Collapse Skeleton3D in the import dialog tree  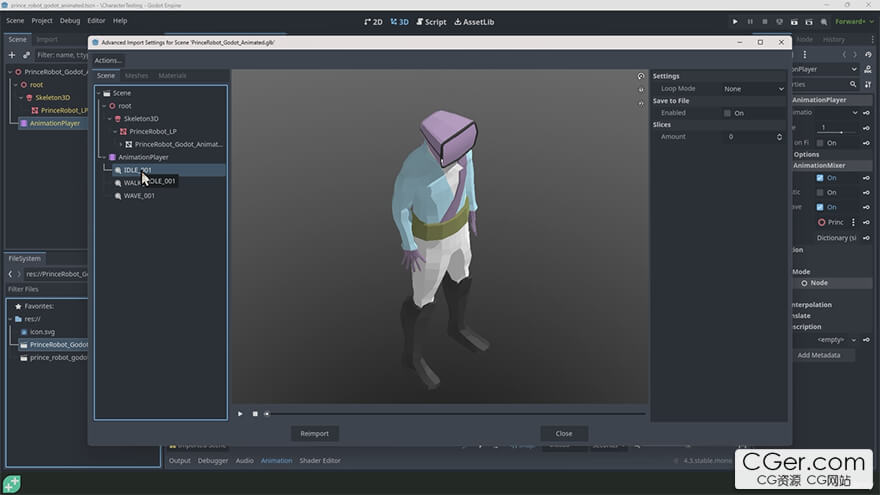pos(110,119)
